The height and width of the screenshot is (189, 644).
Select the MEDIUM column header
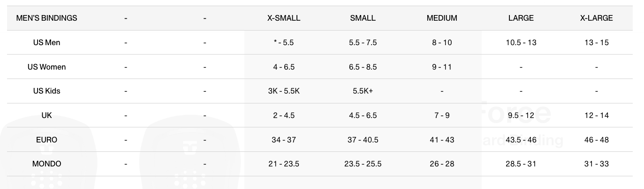(x=441, y=18)
